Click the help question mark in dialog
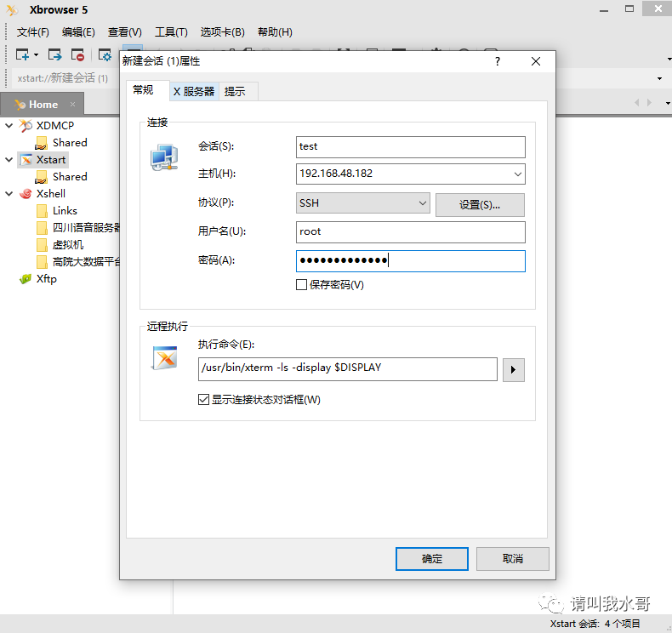672x633 pixels. [x=497, y=61]
